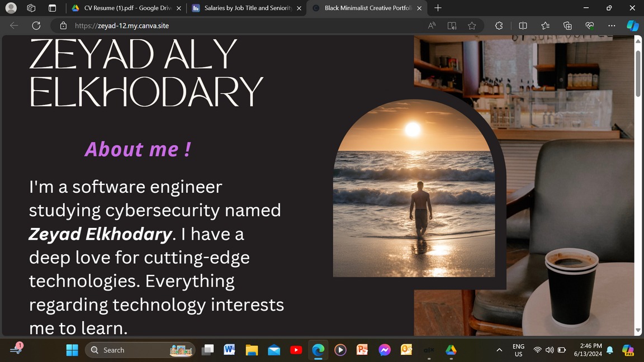Open the Favorites list icon
This screenshot has width=644, height=362.
click(545, 26)
